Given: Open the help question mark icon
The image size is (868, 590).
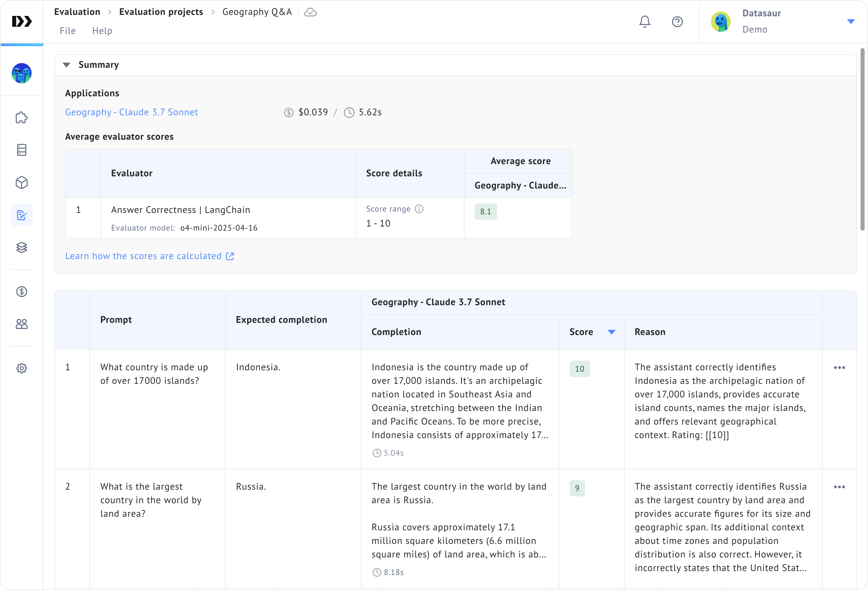Looking at the screenshot, I should (x=677, y=22).
